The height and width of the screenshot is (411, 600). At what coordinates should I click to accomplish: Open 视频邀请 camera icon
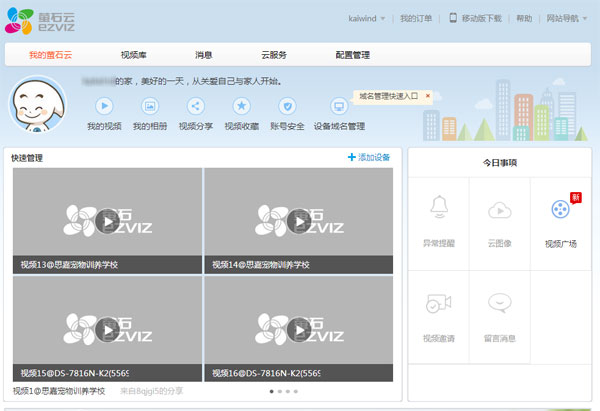[x=438, y=304]
